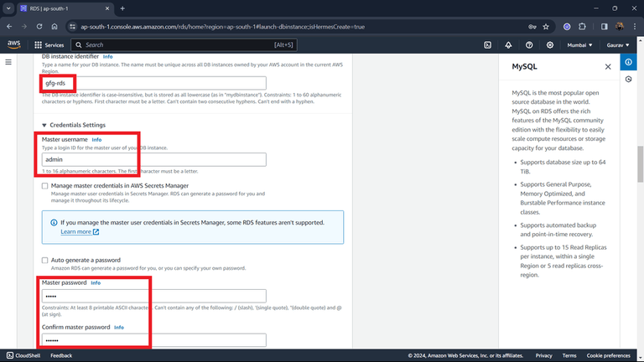Click the CloudShell icon in footer

(x=10, y=355)
